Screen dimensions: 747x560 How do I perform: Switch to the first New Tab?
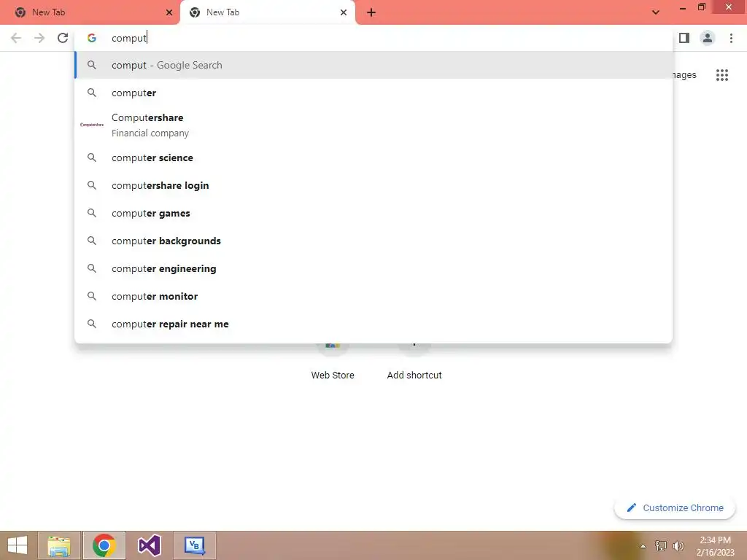[90, 12]
